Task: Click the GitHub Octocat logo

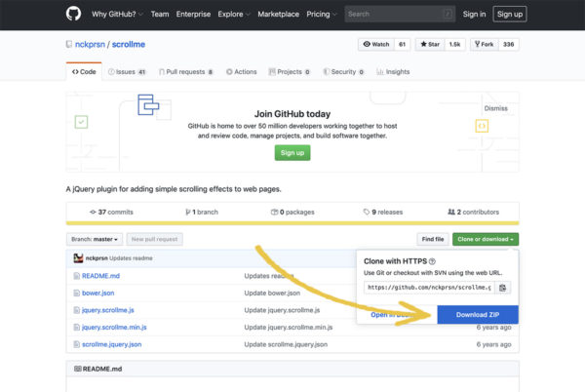Action: click(x=73, y=15)
